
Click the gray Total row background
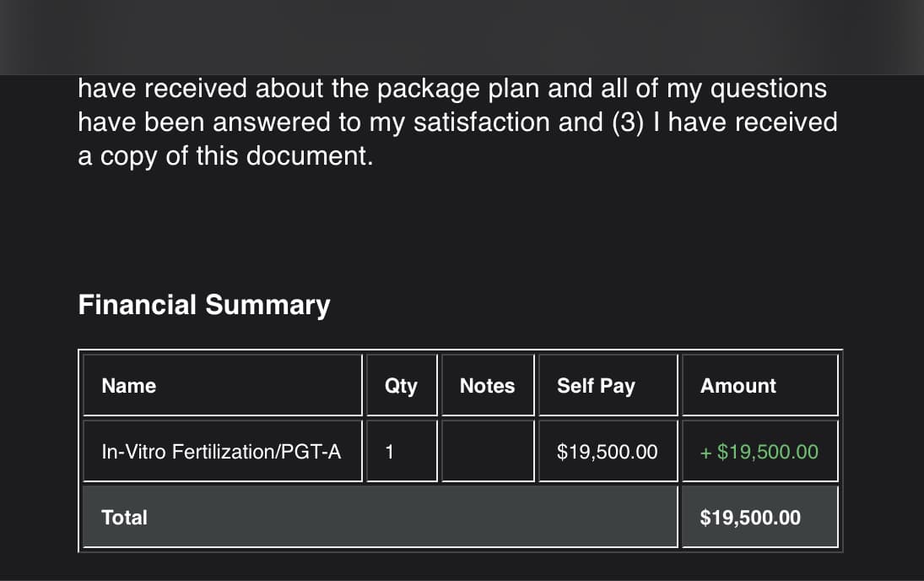[x=380, y=518]
